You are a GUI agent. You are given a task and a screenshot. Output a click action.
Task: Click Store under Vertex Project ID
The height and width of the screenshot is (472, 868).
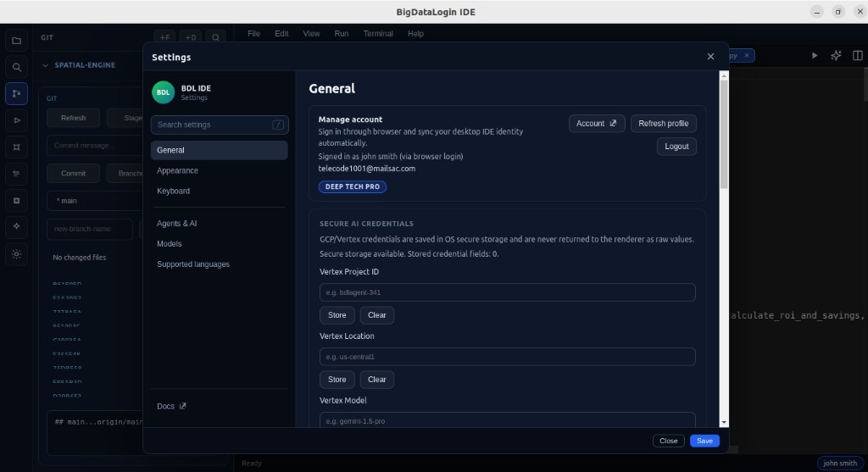(337, 315)
